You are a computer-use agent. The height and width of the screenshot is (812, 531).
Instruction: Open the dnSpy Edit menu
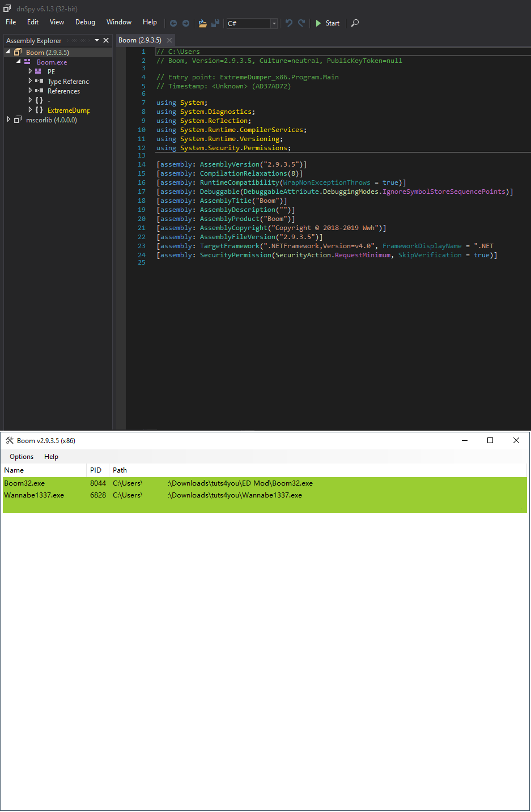pos(33,22)
